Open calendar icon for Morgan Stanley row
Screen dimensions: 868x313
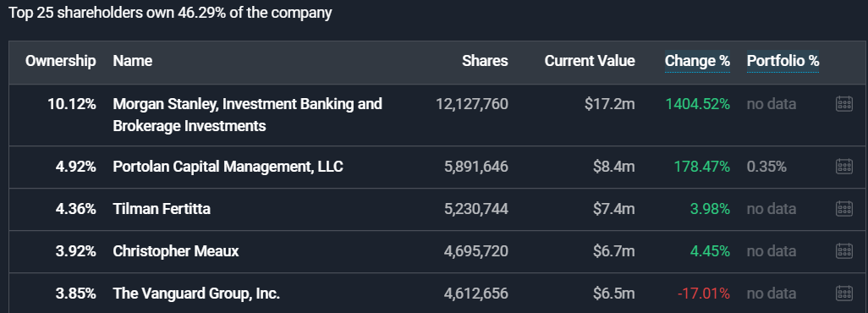point(843,104)
